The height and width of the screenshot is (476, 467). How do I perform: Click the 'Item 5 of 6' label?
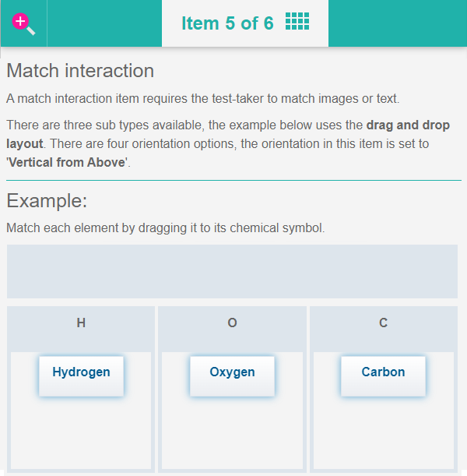(227, 23)
